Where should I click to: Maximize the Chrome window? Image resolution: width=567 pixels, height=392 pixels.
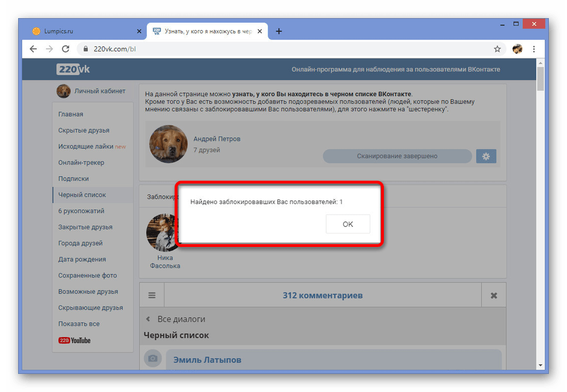pyautogui.click(x=516, y=24)
